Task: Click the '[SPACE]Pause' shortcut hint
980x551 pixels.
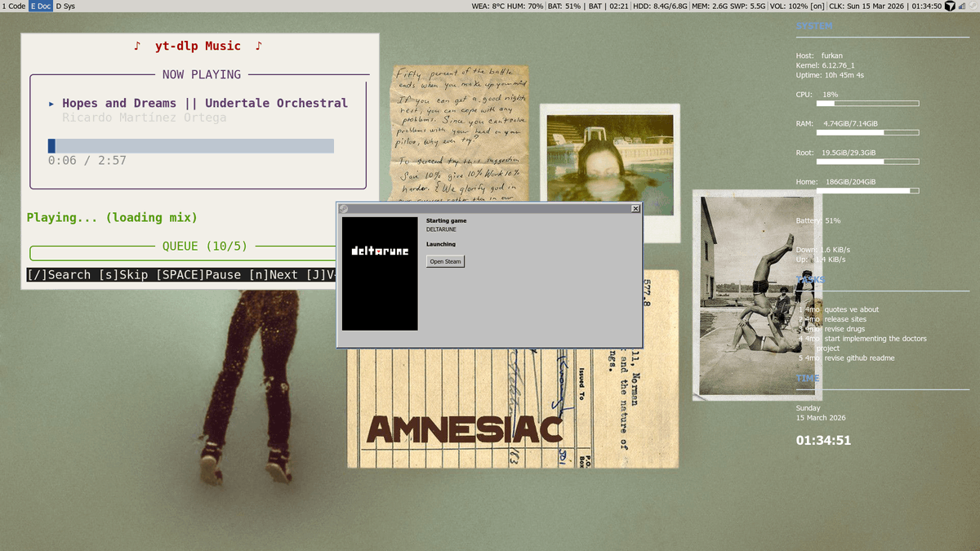Action: (x=198, y=274)
